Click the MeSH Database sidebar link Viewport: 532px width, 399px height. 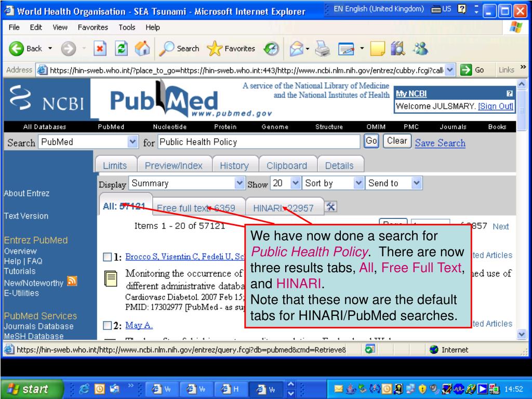click(x=34, y=336)
